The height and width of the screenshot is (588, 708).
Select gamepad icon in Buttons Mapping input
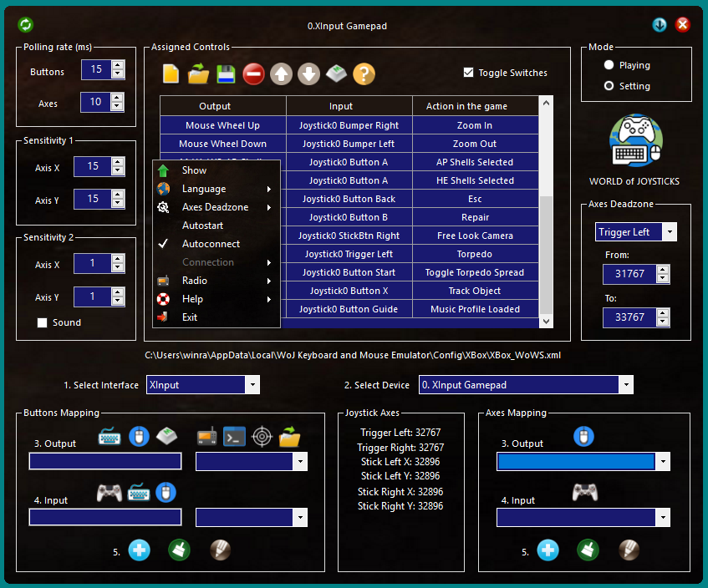[x=110, y=493]
